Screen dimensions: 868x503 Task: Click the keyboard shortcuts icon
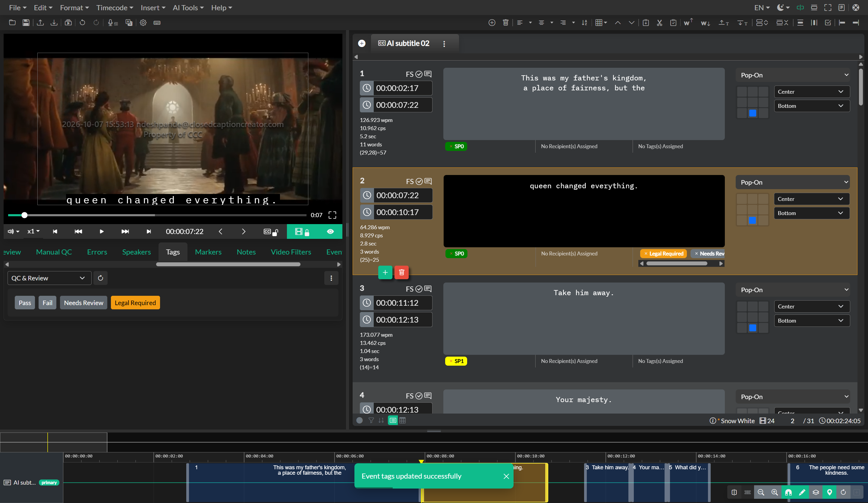pyautogui.click(x=157, y=23)
